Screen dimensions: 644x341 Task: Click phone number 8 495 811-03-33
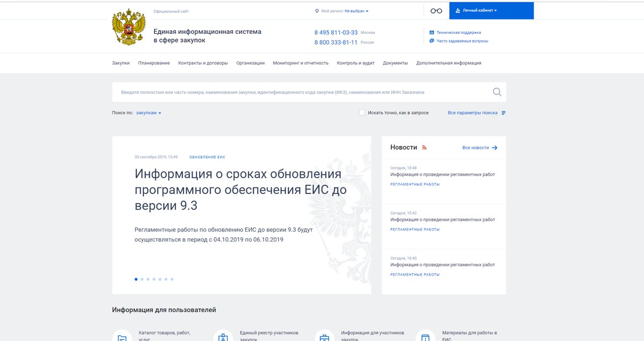click(336, 33)
